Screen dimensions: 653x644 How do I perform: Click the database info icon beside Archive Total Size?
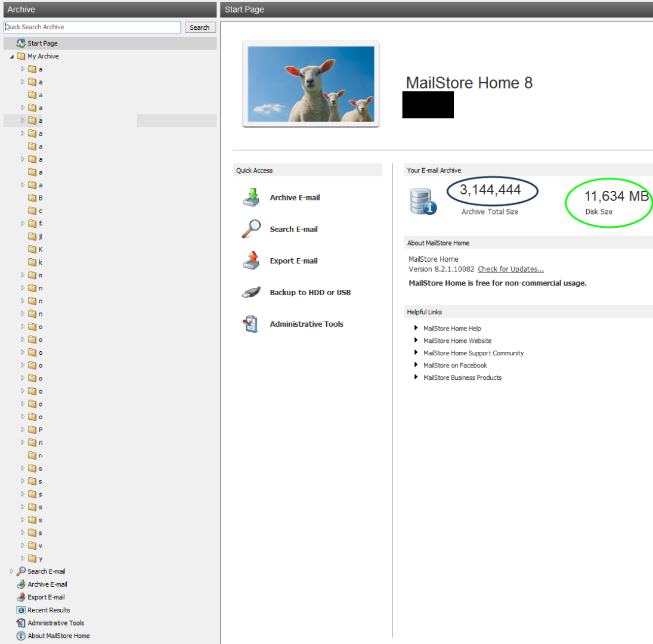point(423,201)
